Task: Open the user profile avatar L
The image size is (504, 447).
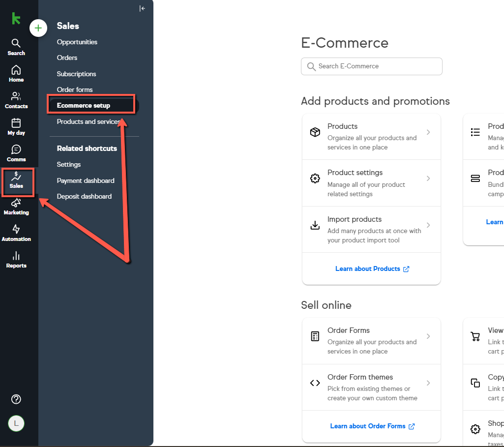Action: (x=16, y=423)
